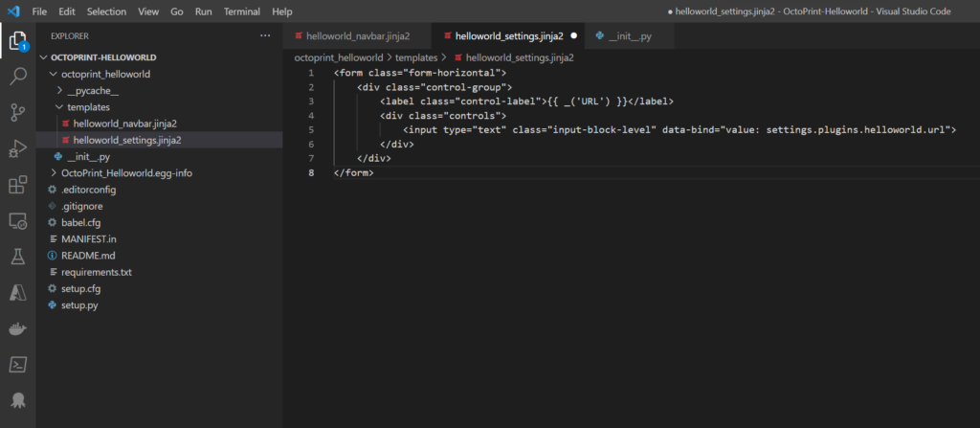Click the VS Code logo in title bar
Image resolution: width=980 pixels, height=428 pixels.
tap(13, 11)
